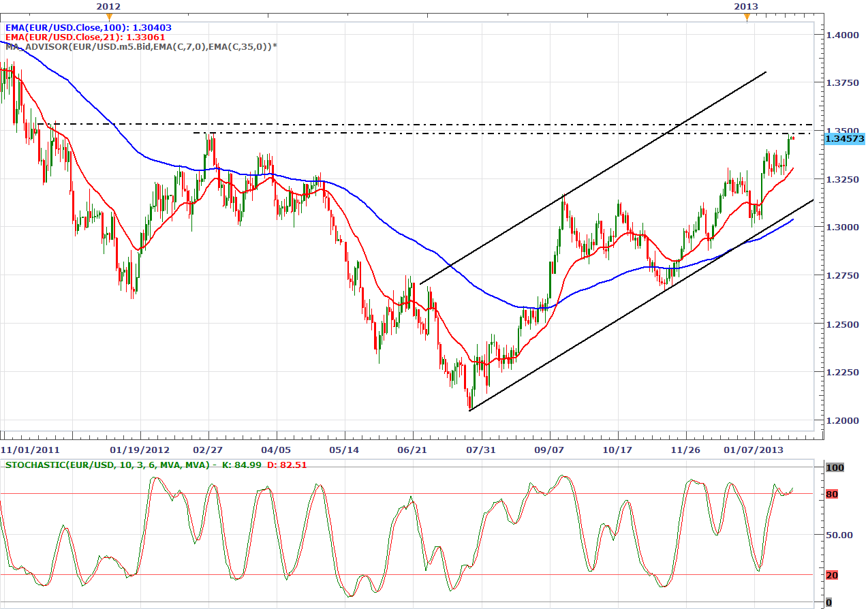The width and height of the screenshot is (868, 609).
Task: Click the gray 100 stochastic level tag
Action: (833, 467)
